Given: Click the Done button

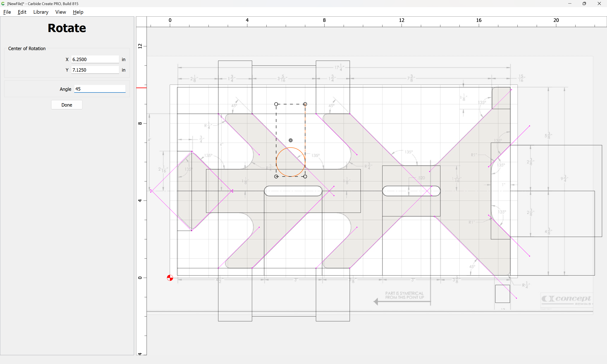Looking at the screenshot, I should [x=67, y=105].
